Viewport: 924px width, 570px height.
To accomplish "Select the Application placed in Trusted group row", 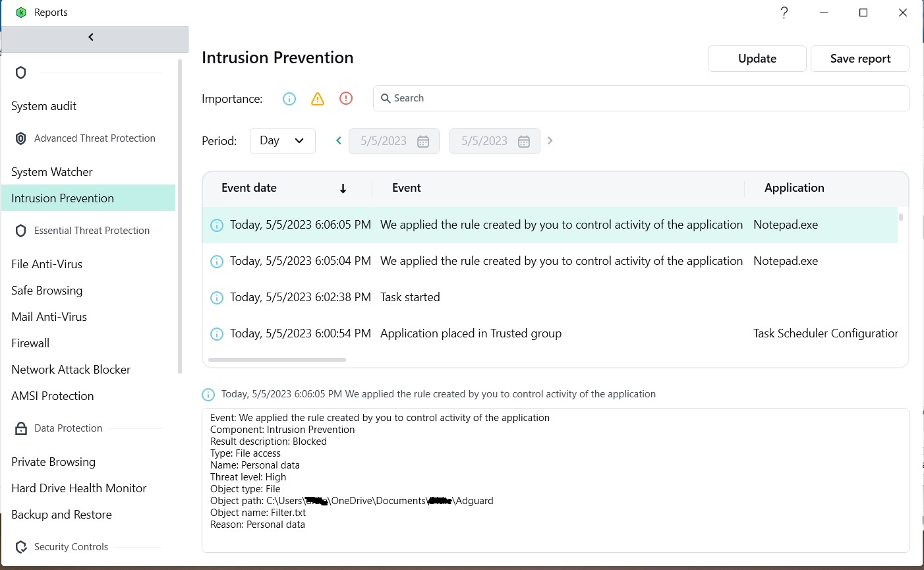I will coord(550,334).
